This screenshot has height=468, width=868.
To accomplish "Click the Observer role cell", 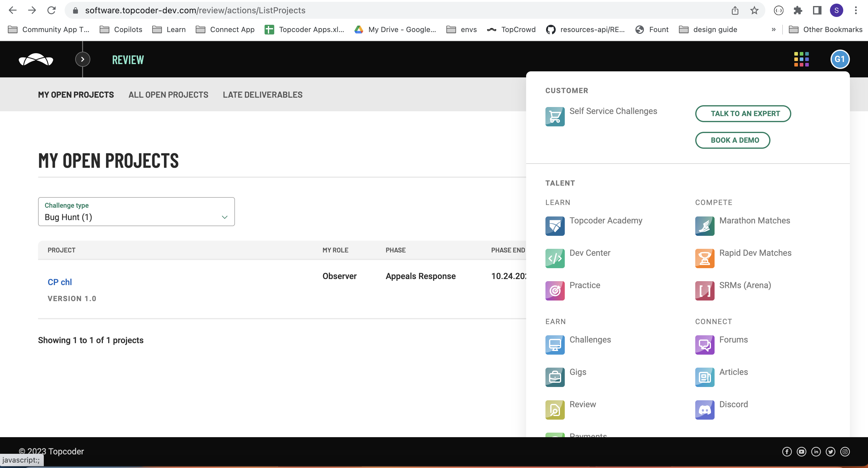I will coord(339,276).
